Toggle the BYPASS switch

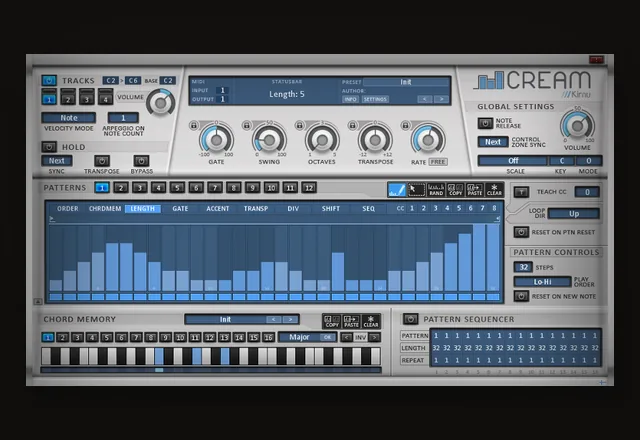click(141, 160)
